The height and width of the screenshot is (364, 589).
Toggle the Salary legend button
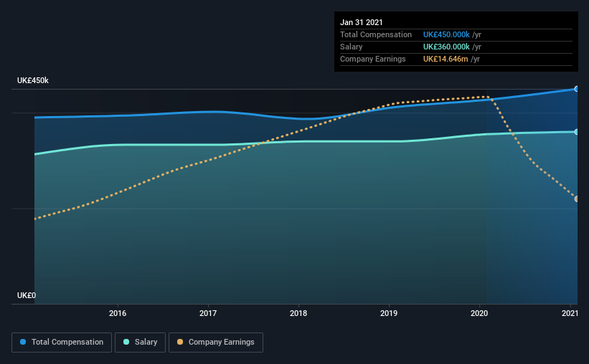tap(140, 343)
